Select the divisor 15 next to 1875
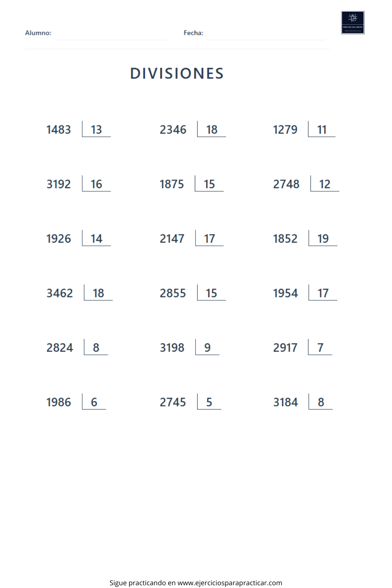 pyautogui.click(x=209, y=184)
